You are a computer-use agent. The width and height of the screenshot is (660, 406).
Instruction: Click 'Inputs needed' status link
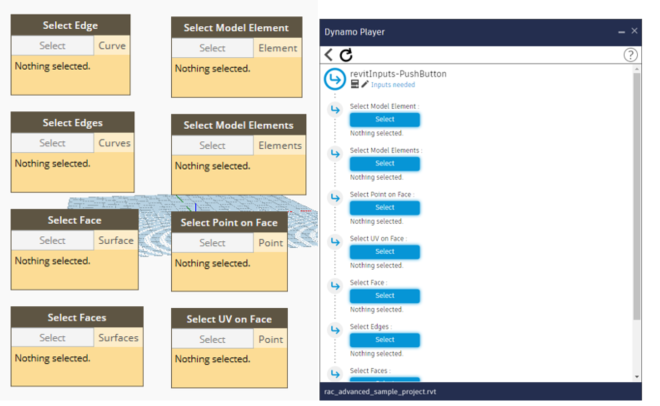pos(393,85)
